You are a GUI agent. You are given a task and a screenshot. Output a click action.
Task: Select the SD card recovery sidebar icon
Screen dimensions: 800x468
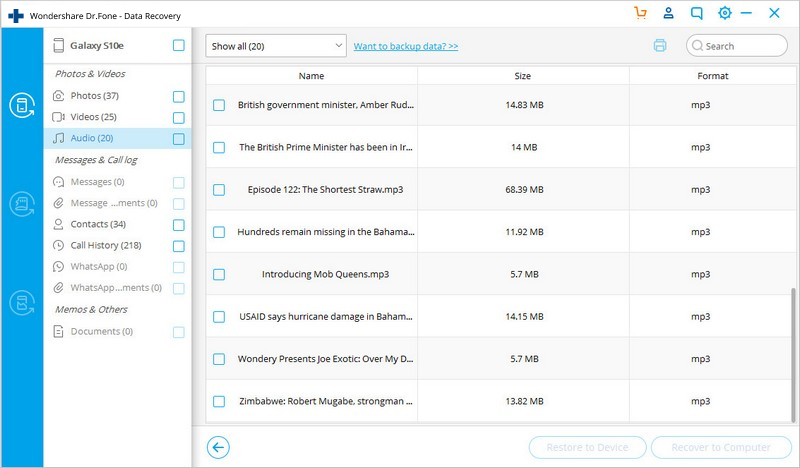[22, 204]
